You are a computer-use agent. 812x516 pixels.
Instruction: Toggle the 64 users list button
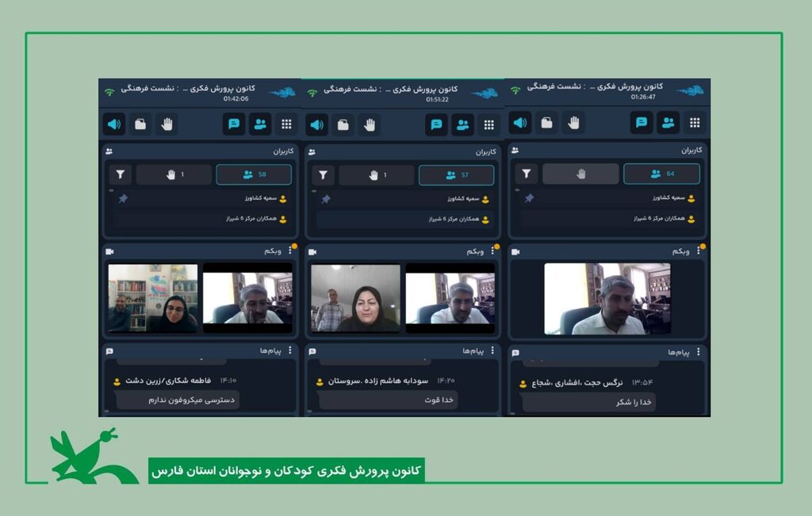[661, 174]
